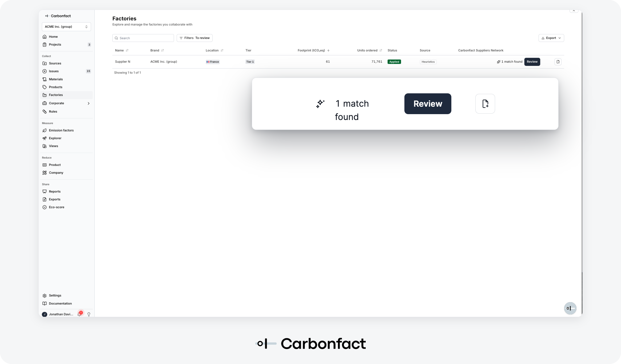Sort table by Name column
This screenshot has width=621, height=364.
tap(122, 50)
